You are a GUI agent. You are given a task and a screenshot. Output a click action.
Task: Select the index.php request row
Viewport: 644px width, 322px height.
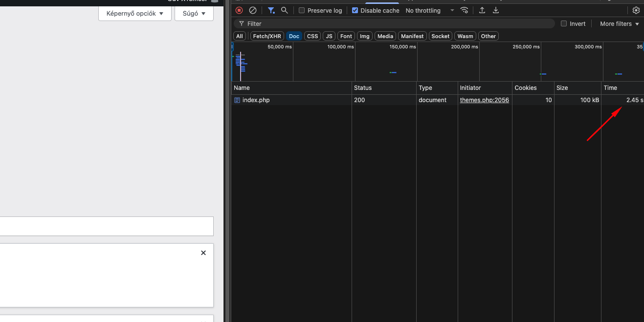coord(438,100)
